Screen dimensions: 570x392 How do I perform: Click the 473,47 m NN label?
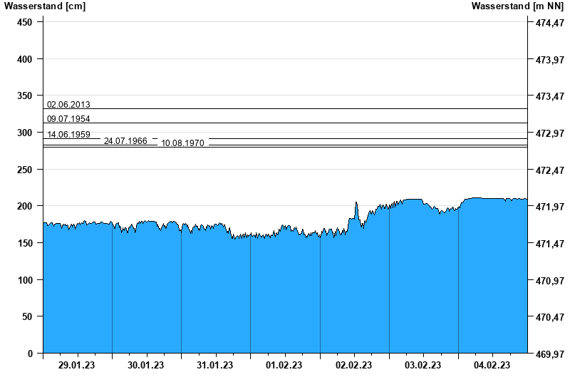pyautogui.click(x=550, y=97)
